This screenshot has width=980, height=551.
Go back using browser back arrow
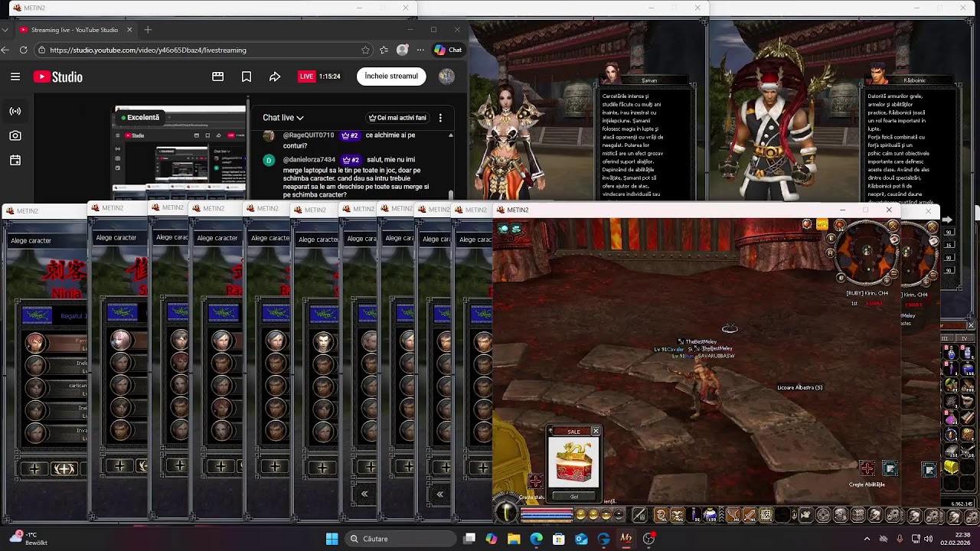(5, 50)
